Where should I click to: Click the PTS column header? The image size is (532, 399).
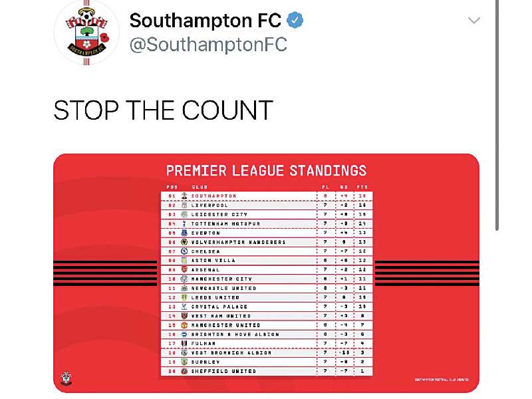click(x=362, y=188)
